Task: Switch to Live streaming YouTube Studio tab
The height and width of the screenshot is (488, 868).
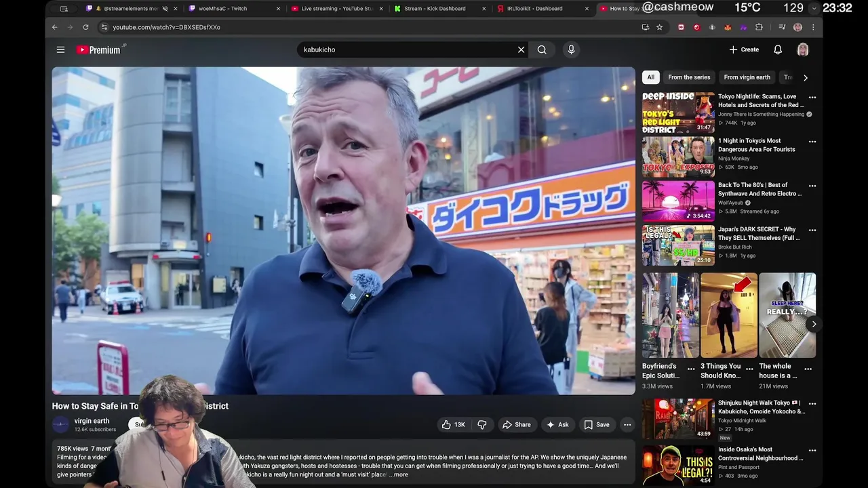Action: point(337,9)
